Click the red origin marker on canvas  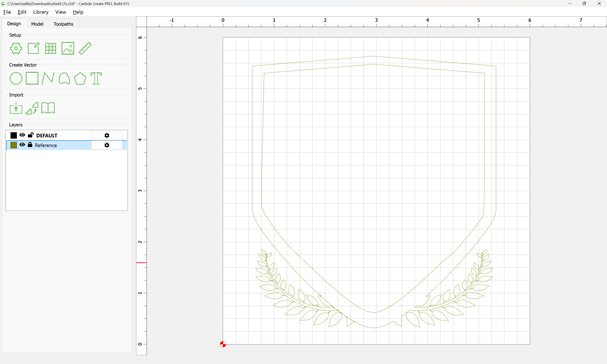pos(223,344)
